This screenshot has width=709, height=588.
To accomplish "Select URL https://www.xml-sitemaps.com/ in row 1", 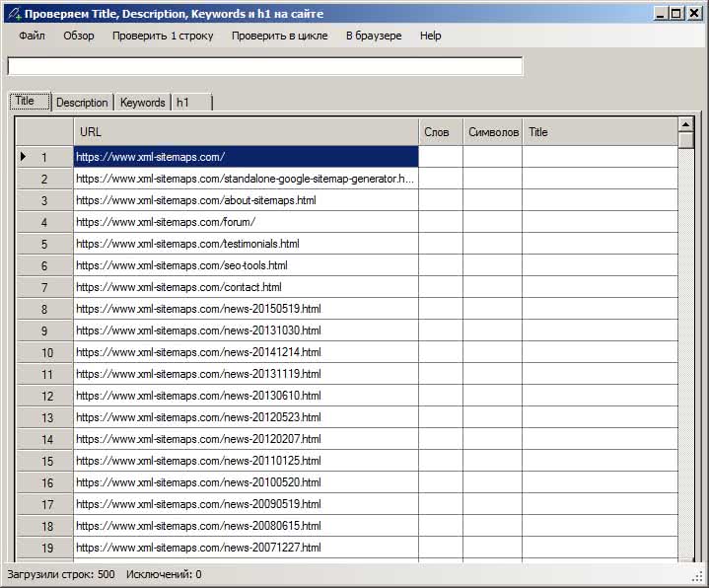I will [x=246, y=157].
